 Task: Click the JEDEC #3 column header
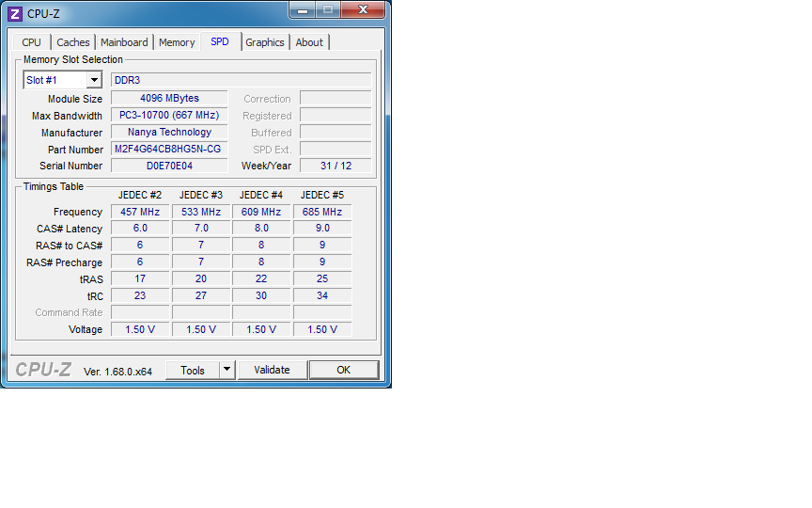click(x=201, y=195)
